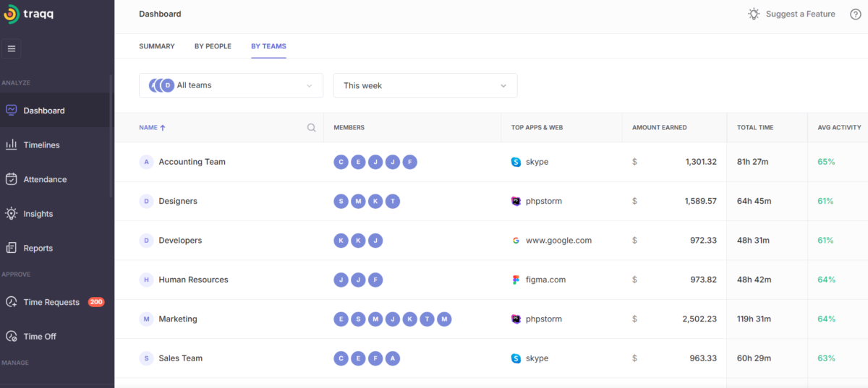The height and width of the screenshot is (388, 868).
Task: Open Time Requests with 200 badge
Action: [51, 302]
